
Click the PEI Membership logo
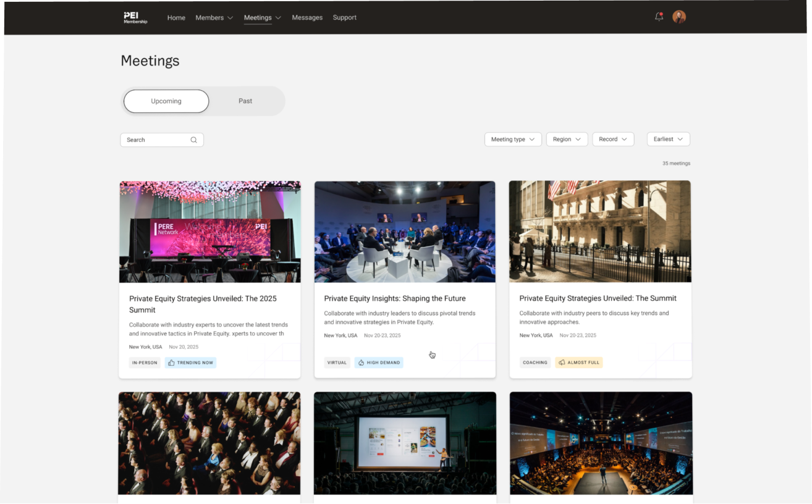point(135,17)
